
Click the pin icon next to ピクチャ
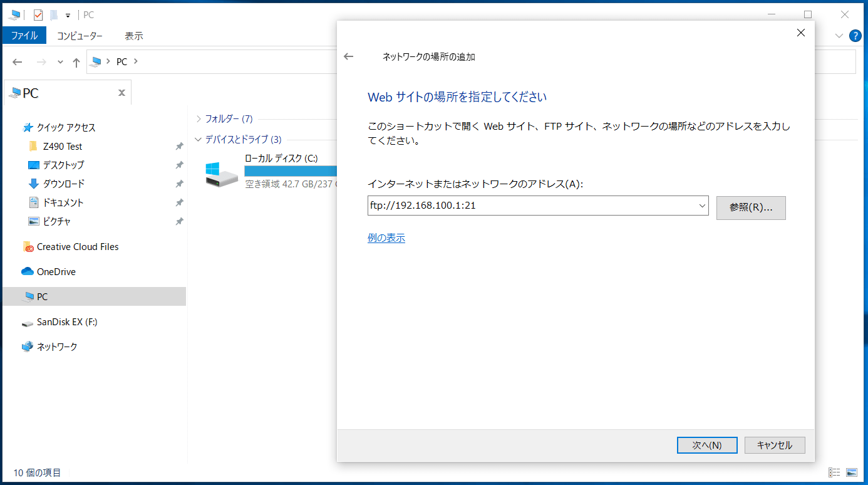179,221
